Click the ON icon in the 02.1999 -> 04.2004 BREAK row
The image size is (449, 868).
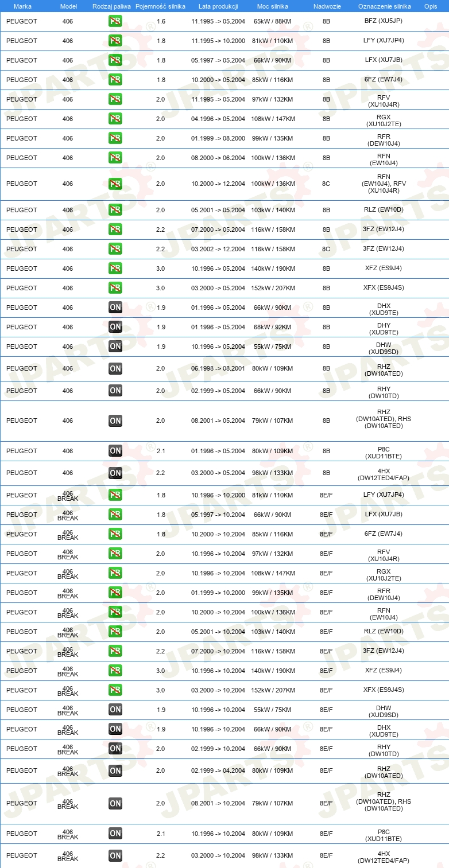coord(115,770)
